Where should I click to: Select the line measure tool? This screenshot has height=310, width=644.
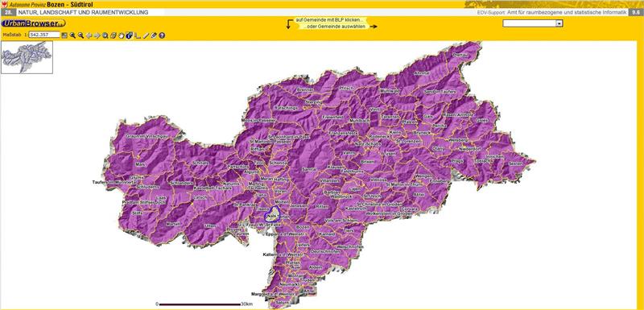(x=146, y=35)
